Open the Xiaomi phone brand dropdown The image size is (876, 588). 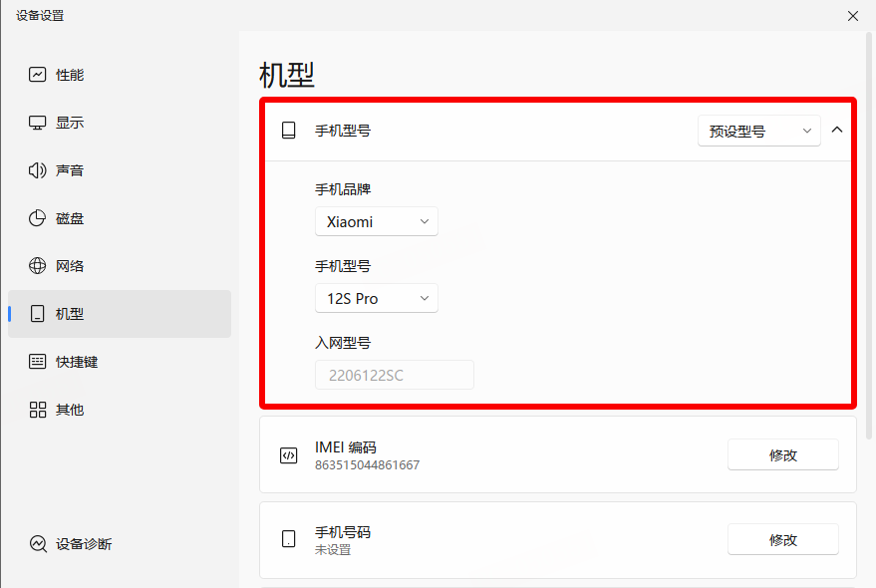click(x=376, y=221)
